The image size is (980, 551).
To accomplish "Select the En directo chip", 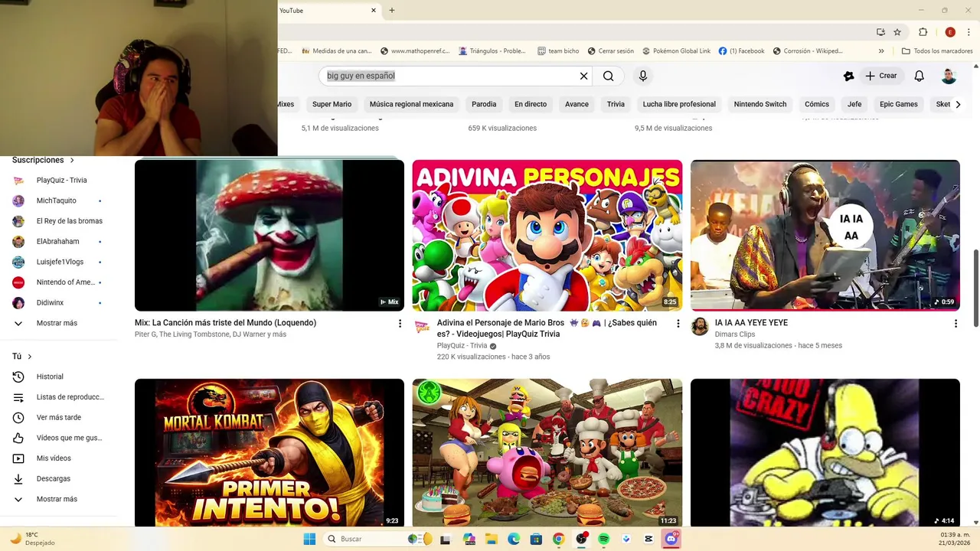I will click(x=531, y=104).
